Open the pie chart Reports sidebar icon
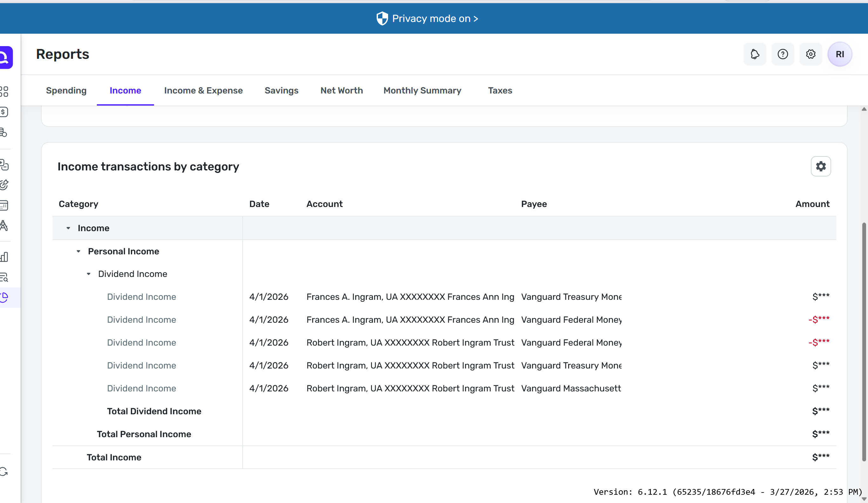Screen dimensions: 868x503 pos(4,297)
